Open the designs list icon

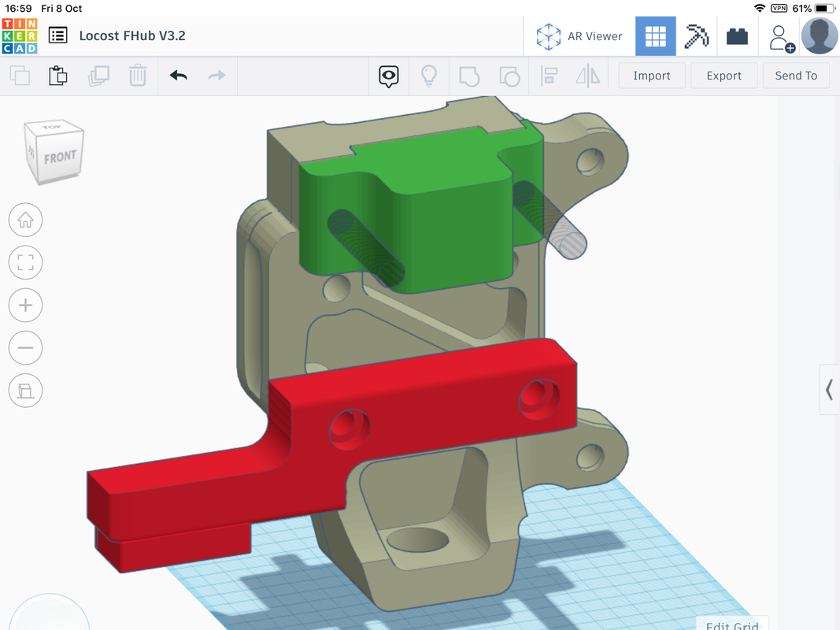click(57, 36)
